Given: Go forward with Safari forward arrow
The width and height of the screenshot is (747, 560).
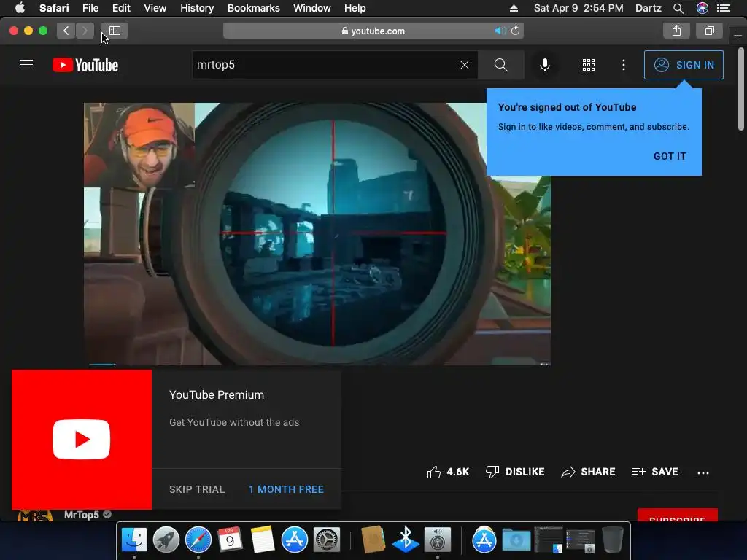Looking at the screenshot, I should click(85, 31).
